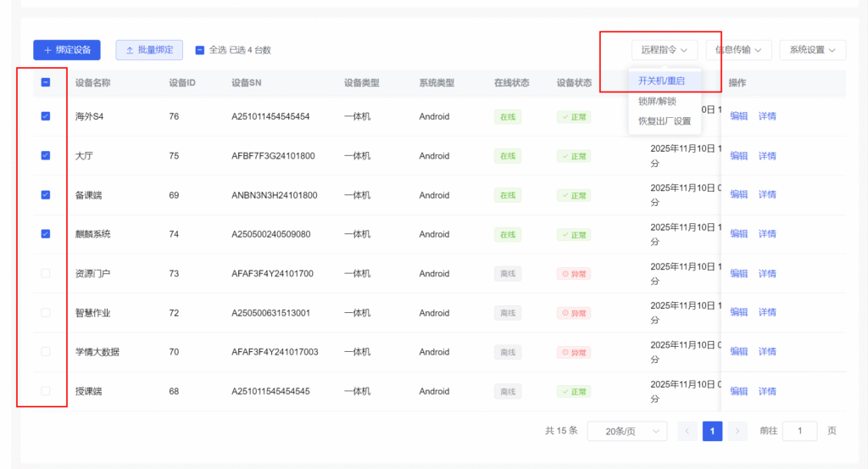Expand the 远程指令 dropdown
Screen dimensions: 868x469
tap(664, 50)
